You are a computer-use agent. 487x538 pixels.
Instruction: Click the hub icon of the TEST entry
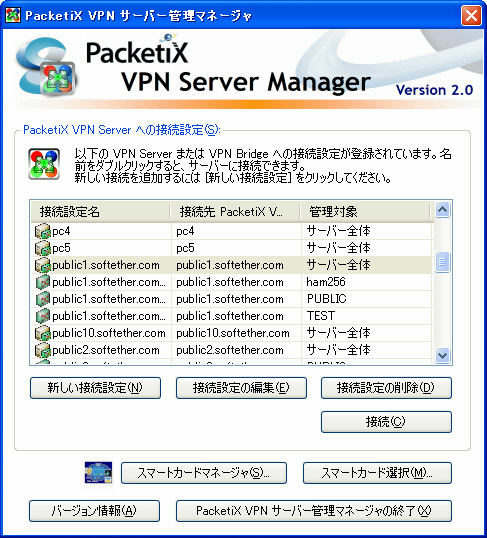43,316
